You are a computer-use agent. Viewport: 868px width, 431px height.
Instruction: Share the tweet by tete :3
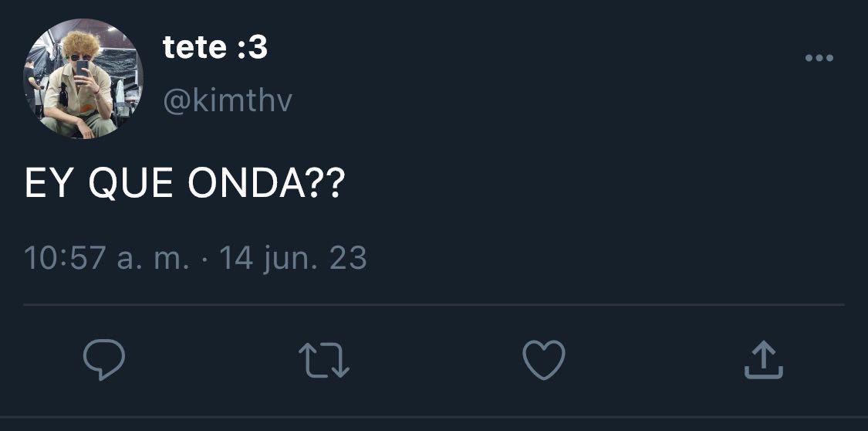pos(763,360)
